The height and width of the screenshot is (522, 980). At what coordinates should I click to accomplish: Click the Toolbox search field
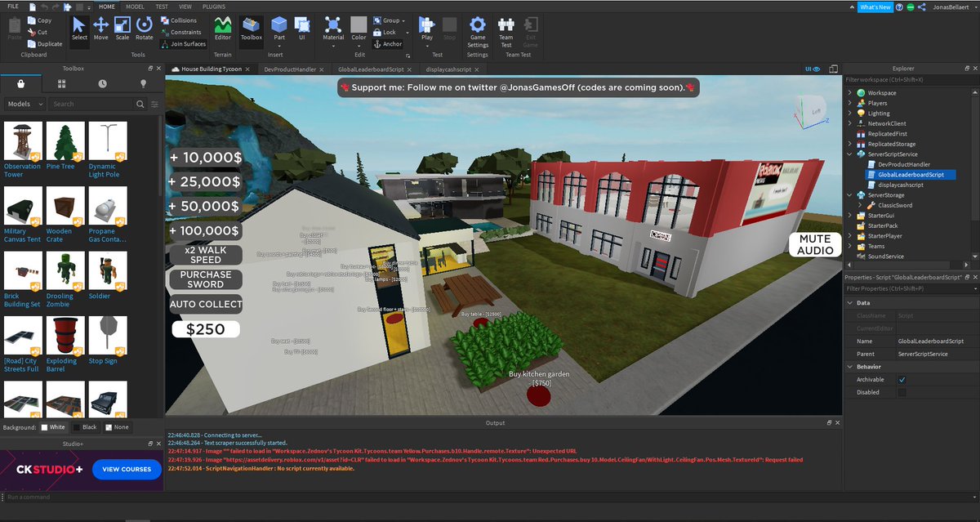92,104
